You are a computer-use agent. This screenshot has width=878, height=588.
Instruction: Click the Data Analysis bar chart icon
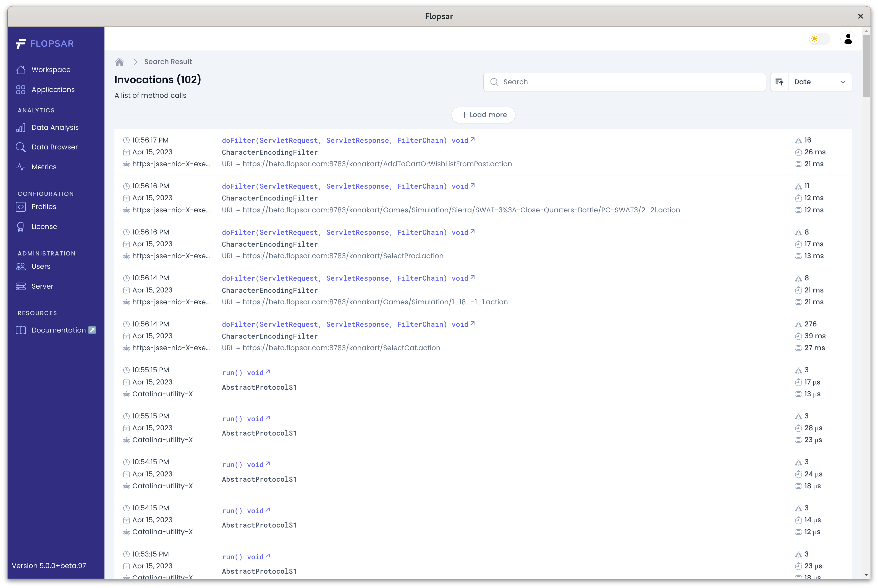point(21,128)
